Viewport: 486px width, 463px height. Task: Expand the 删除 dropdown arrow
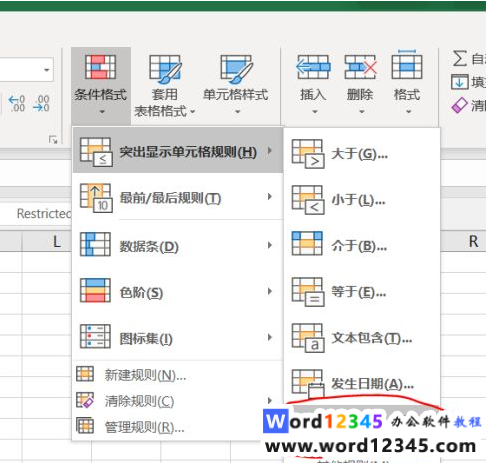tap(362, 112)
